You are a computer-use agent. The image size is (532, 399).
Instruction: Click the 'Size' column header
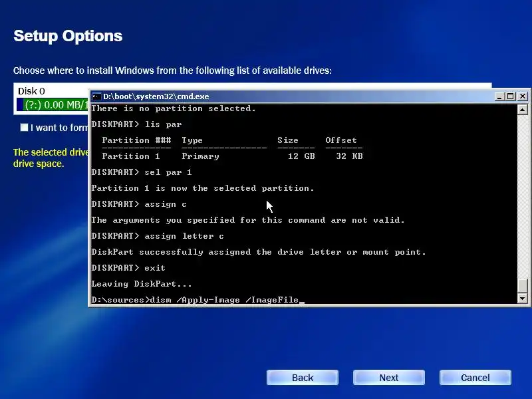pyautogui.click(x=288, y=140)
